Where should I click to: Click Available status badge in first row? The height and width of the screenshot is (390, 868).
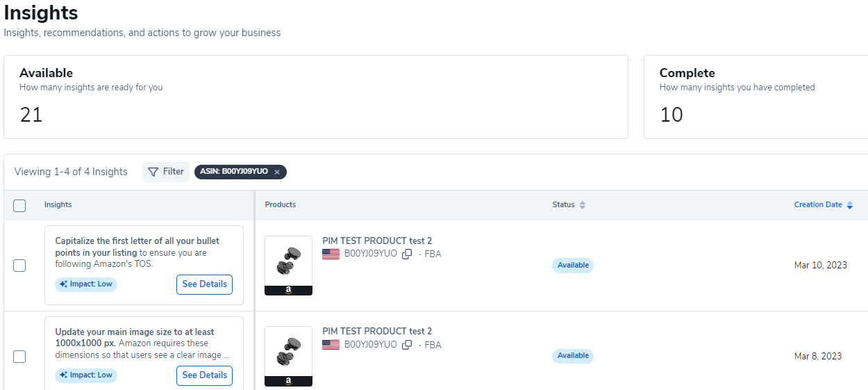[x=573, y=266]
